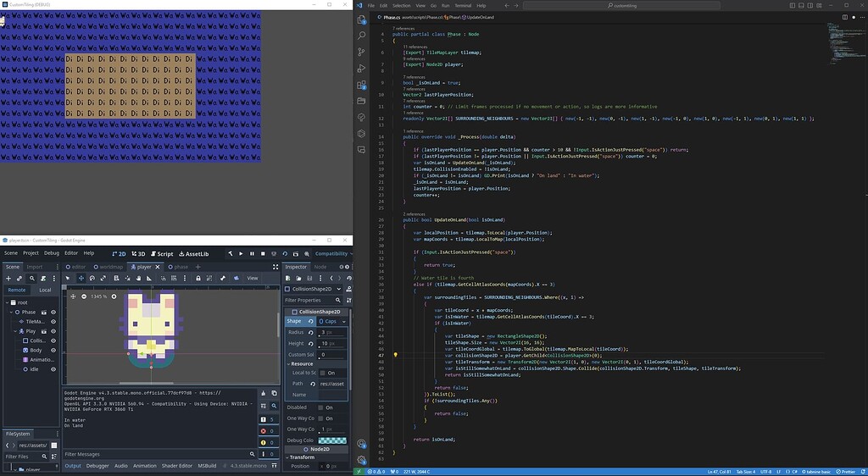This screenshot has height=476, width=868.
Task: Open MSBuild bottom panel
Action: (207, 466)
